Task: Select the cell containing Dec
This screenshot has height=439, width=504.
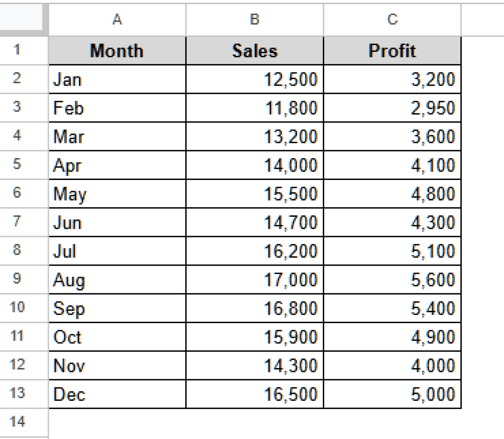Action: [117, 394]
